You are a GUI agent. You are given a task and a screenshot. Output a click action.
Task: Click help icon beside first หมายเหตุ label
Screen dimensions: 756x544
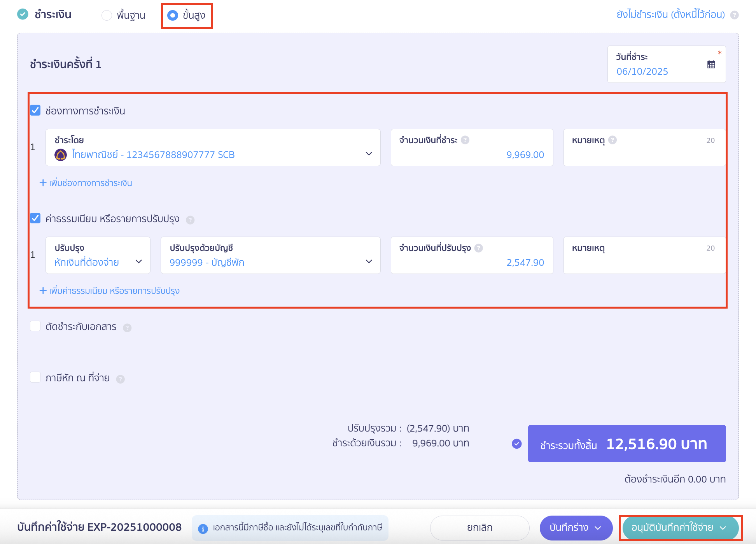[612, 140]
